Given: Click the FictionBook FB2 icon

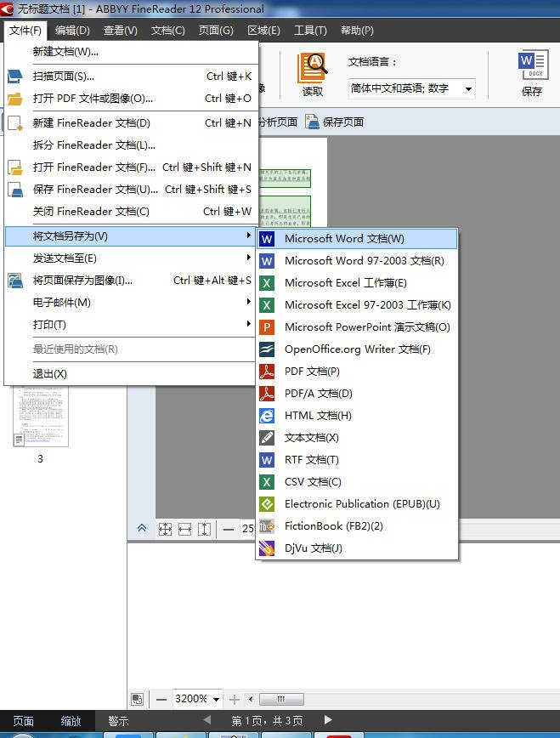Looking at the screenshot, I should pos(267,526).
